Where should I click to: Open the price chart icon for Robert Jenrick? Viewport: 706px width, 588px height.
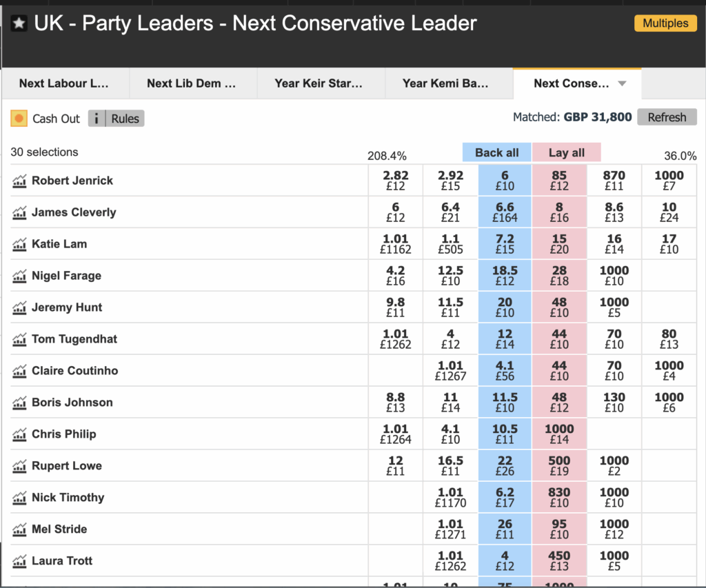[x=19, y=181]
